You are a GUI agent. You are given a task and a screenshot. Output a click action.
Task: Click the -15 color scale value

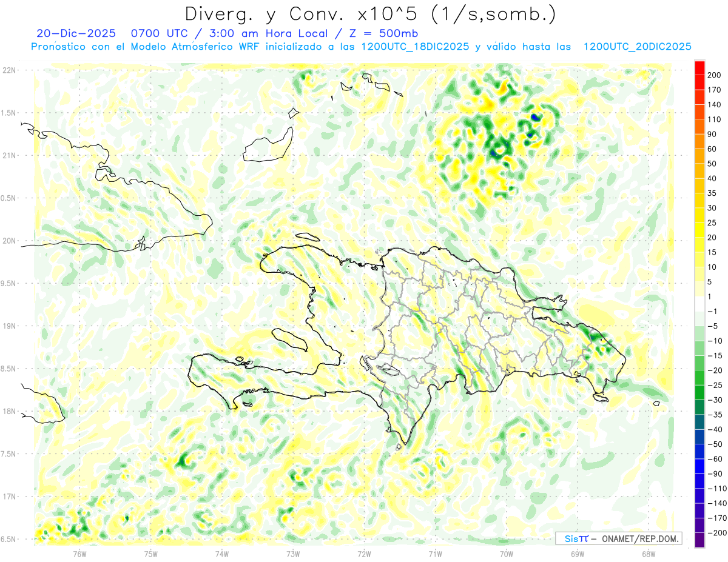pos(714,356)
